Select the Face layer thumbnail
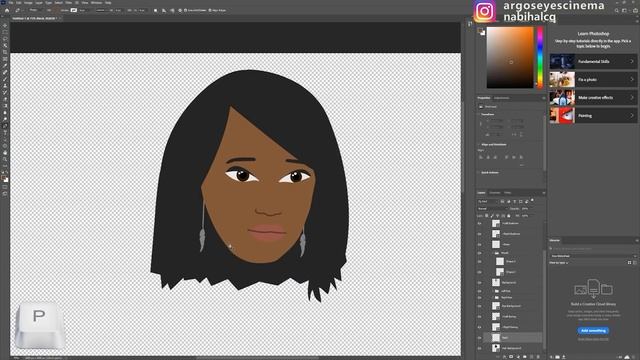640x360 pixels. 496,338
